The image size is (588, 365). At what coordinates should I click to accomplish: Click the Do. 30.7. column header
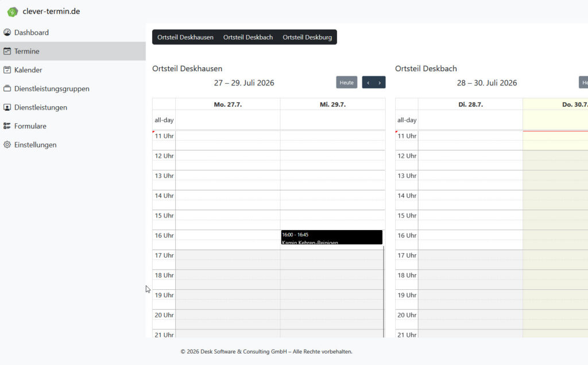(555, 104)
